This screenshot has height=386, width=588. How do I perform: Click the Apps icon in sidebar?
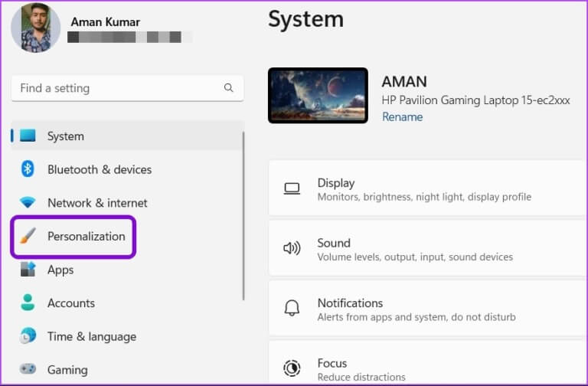coord(28,269)
